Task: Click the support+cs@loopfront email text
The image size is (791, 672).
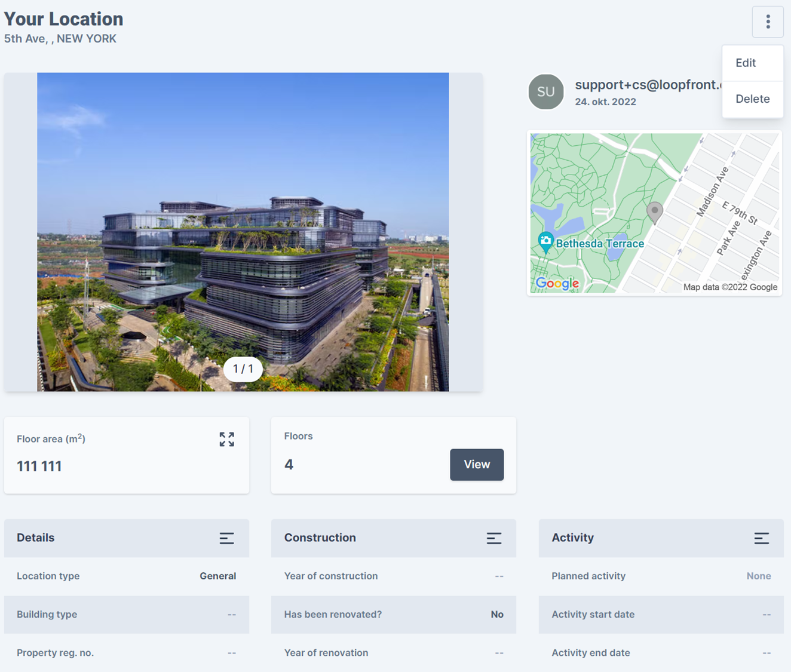Action: (648, 85)
